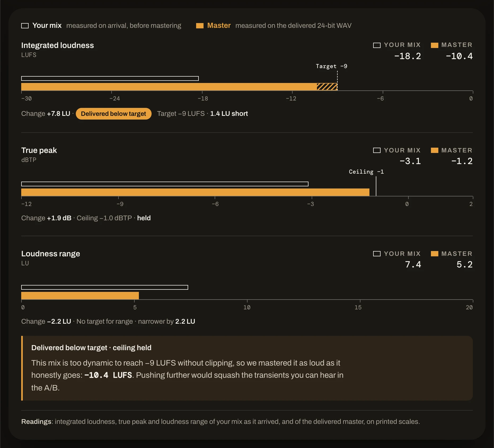Click the bold −10.4 LUFS in the note
Screen dimensions: 494x448
click(108, 375)
